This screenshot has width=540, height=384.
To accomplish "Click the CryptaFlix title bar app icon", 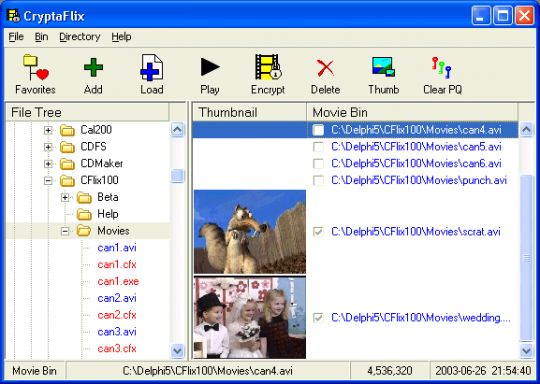I will (14, 16).
